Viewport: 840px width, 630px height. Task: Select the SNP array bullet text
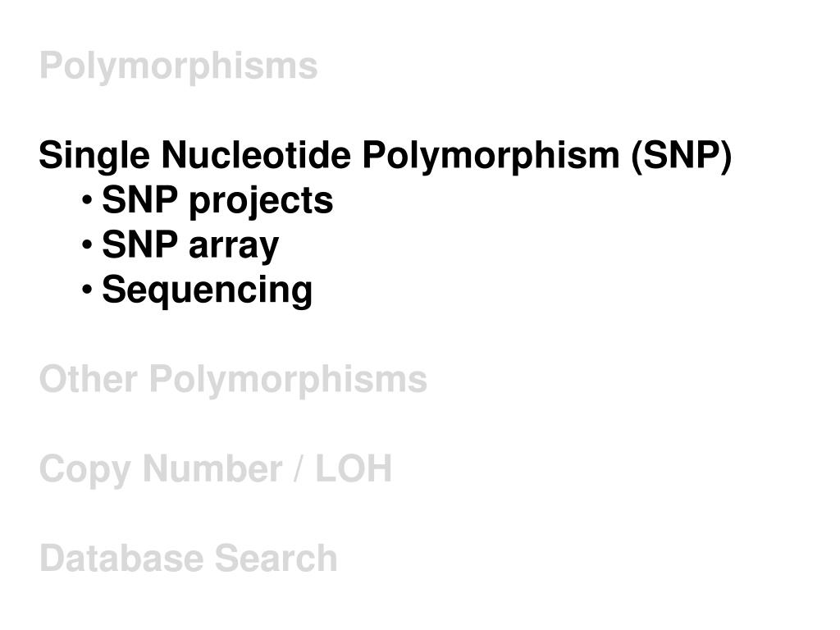point(190,247)
